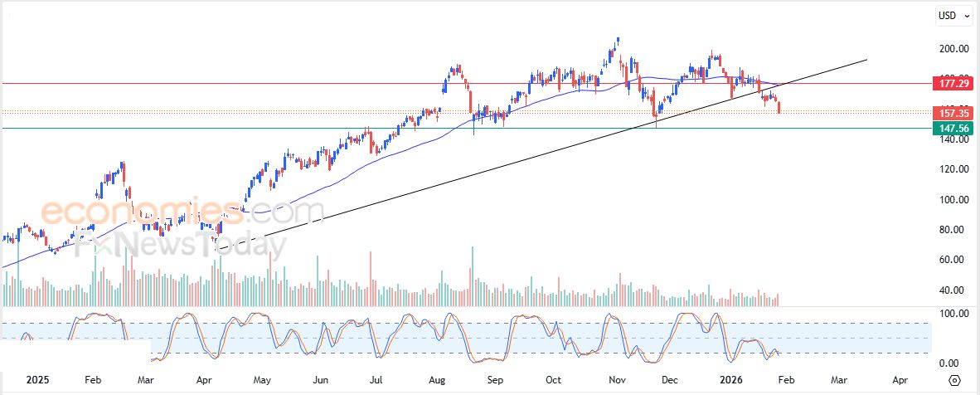Viewport: 980px width, 395px height.
Task: Click the red 177.29 price label
Action: 954,84
